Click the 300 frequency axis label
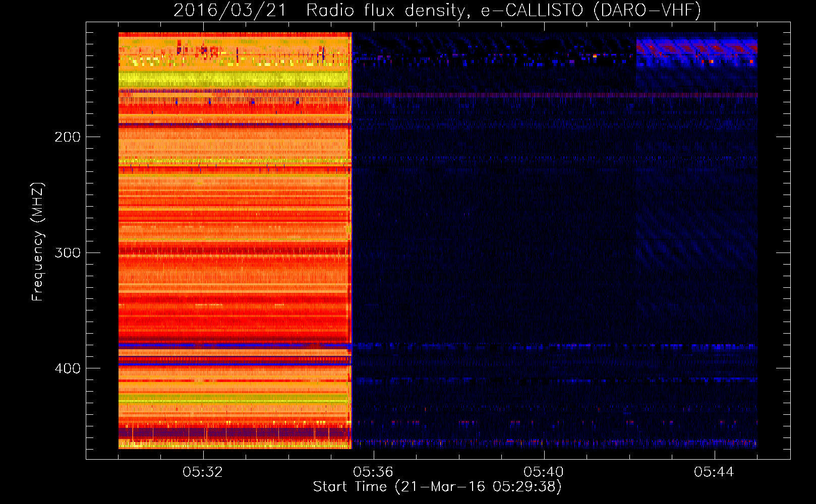Image resolution: width=816 pixels, height=504 pixels. click(68, 253)
